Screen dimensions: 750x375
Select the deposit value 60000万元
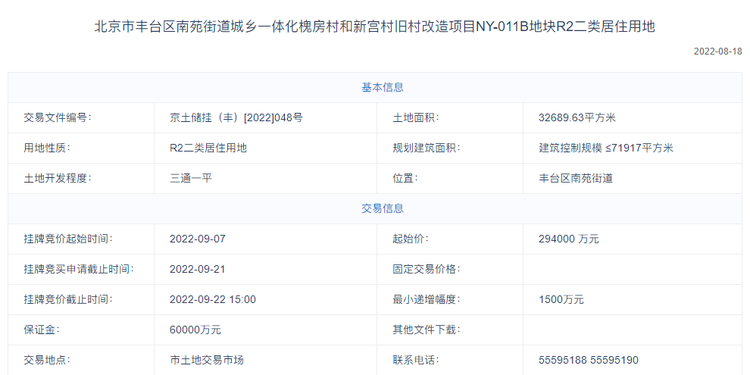[195, 330]
